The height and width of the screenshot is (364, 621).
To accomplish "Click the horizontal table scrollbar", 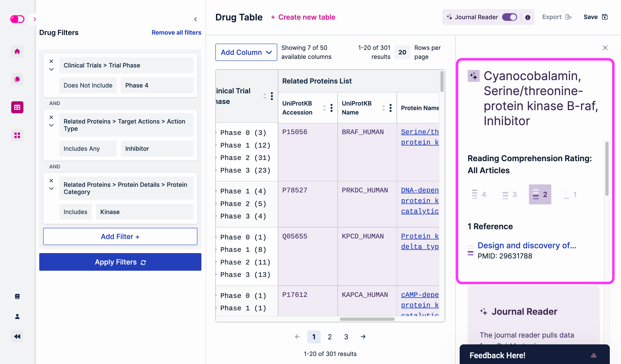I will pyautogui.click(x=367, y=319).
